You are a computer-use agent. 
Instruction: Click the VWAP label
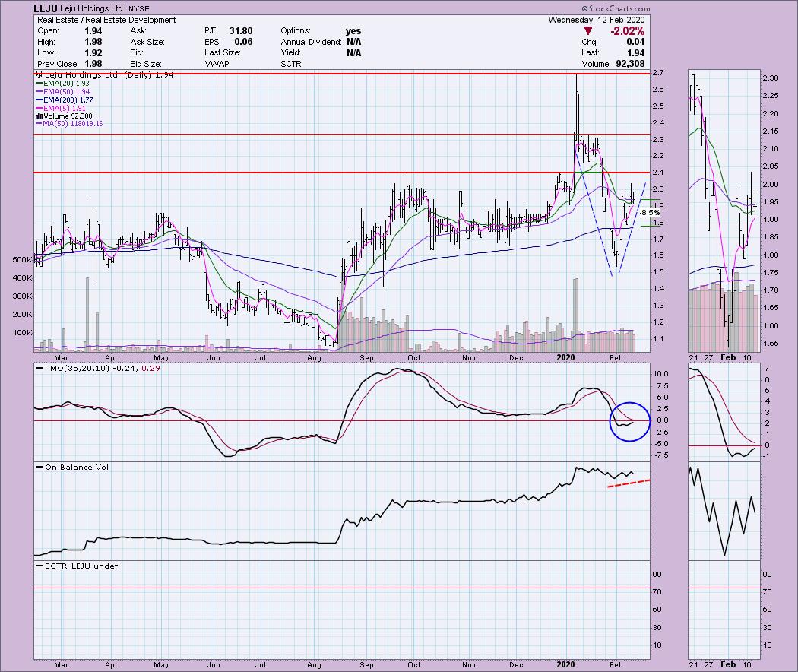pyautogui.click(x=218, y=64)
